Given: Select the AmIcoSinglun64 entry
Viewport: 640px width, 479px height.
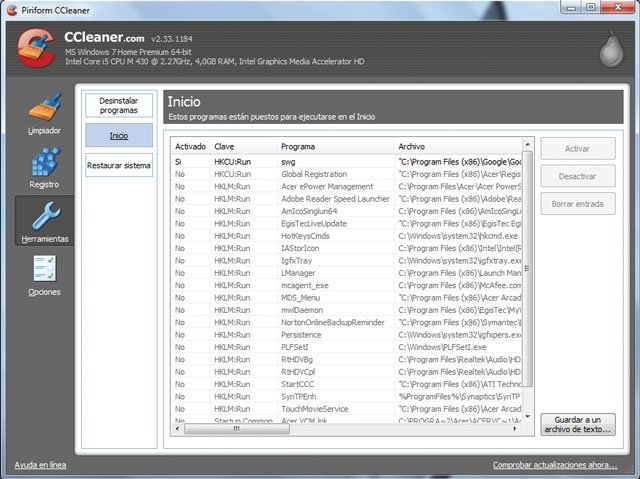Looking at the screenshot, I should click(x=346, y=211).
